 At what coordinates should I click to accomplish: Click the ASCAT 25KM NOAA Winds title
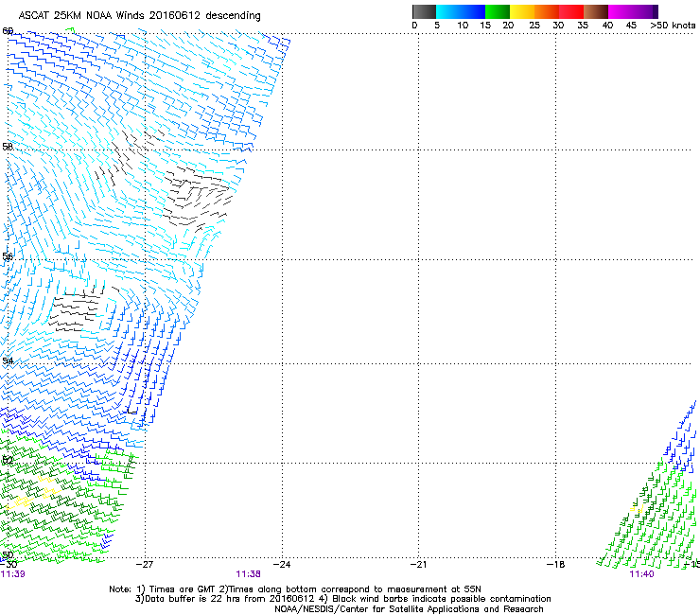[x=139, y=16]
